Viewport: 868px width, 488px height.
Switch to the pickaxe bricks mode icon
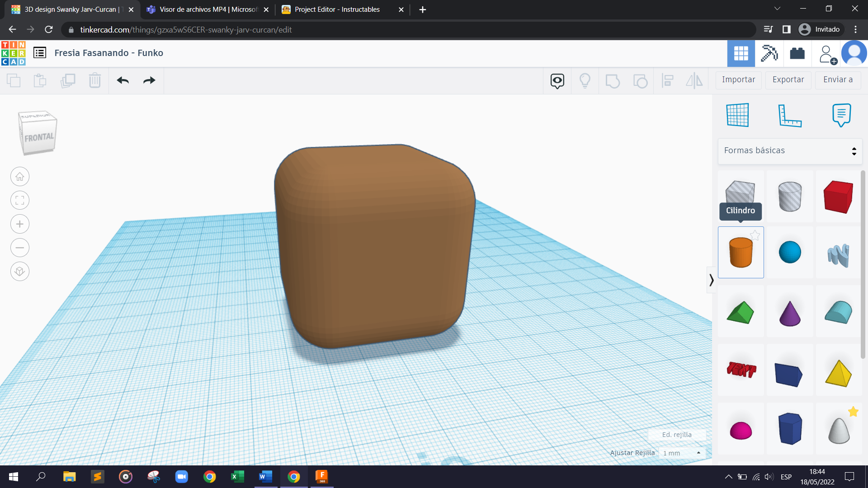[x=769, y=53]
